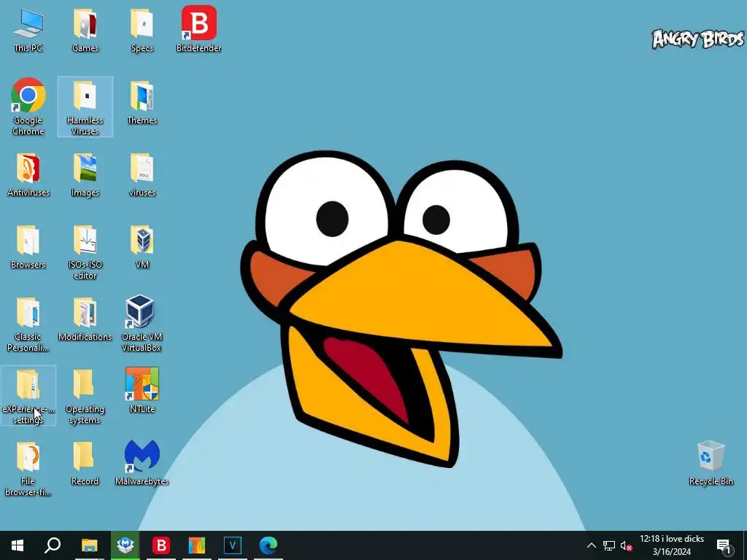The image size is (747, 560).
Task: Open the Action Center notifications
Action: tap(724, 545)
